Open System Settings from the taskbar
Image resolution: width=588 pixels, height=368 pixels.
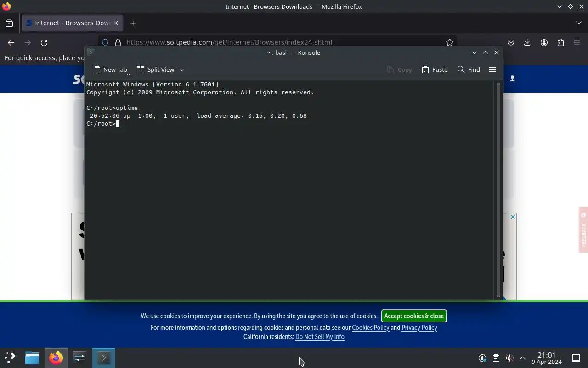[79, 357]
